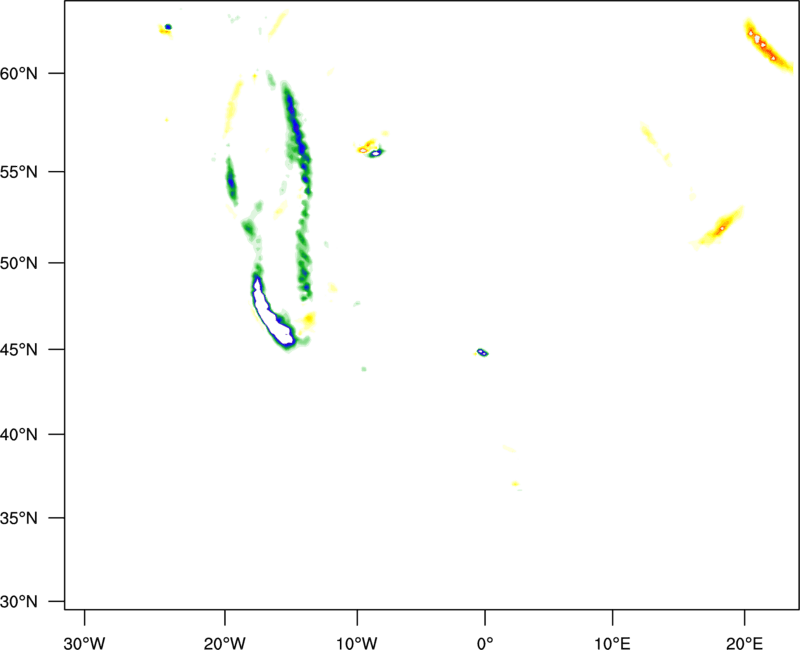Click the 30°N latitude label
800x650 pixels.
[x=19, y=602]
